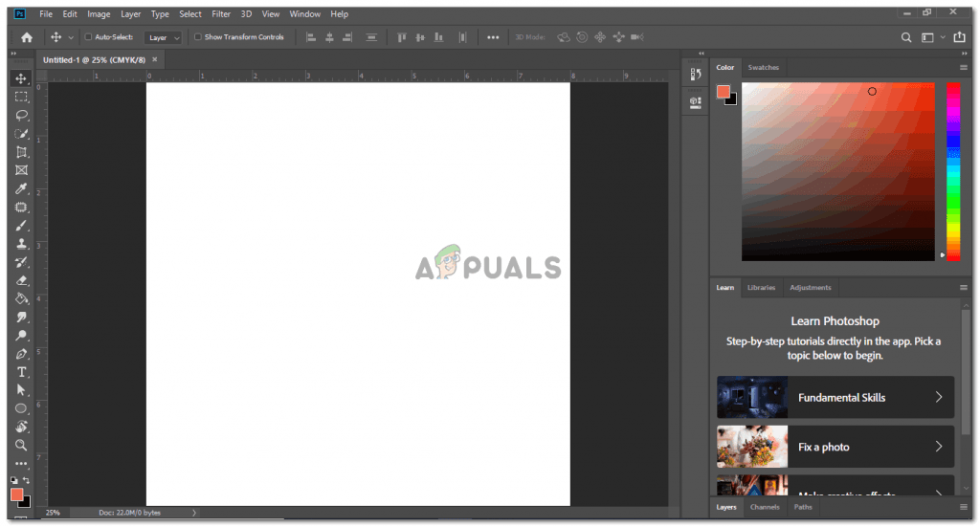The height and width of the screenshot is (527, 980).
Task: Open the Layer auto-select dropdown
Action: [x=163, y=37]
